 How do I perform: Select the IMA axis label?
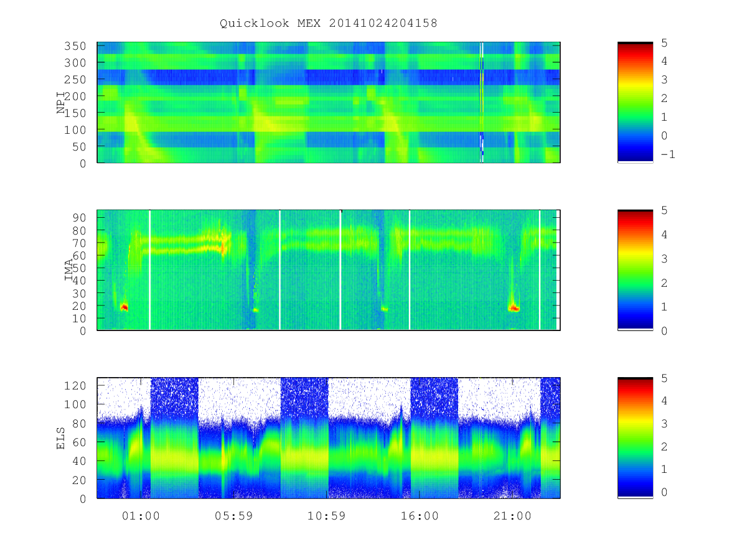69,270
